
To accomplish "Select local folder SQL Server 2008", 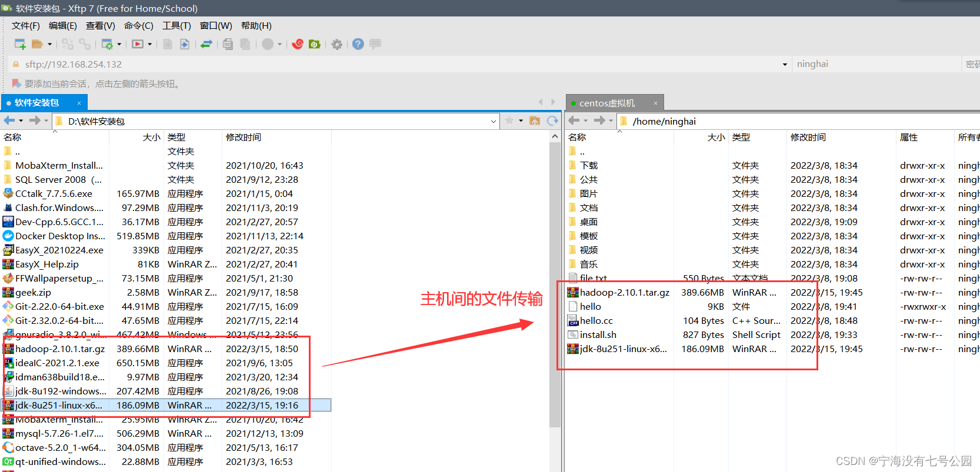I will (x=166, y=179).
